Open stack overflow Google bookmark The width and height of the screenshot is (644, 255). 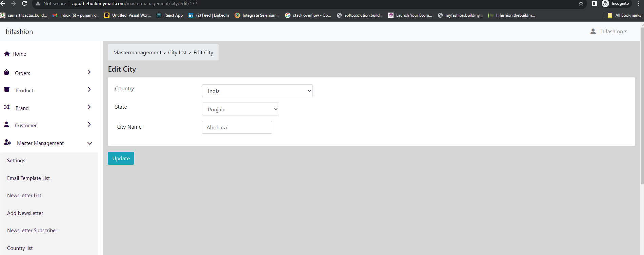coord(308,15)
